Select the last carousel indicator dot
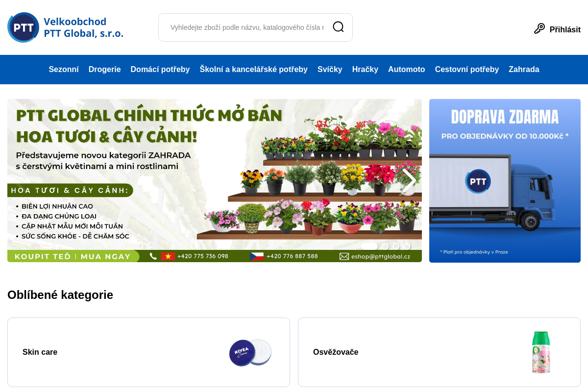The width and height of the screenshot is (588, 392). click(x=407, y=246)
